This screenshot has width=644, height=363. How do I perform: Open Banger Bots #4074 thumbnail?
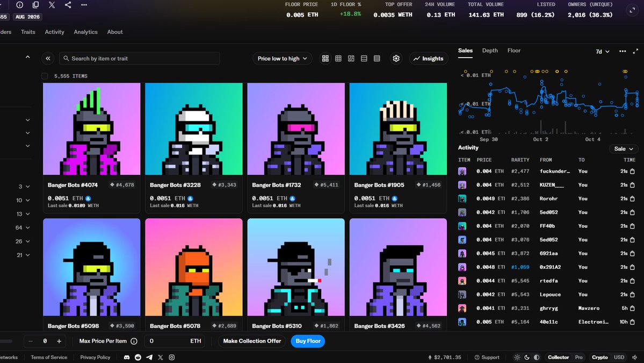click(x=92, y=129)
